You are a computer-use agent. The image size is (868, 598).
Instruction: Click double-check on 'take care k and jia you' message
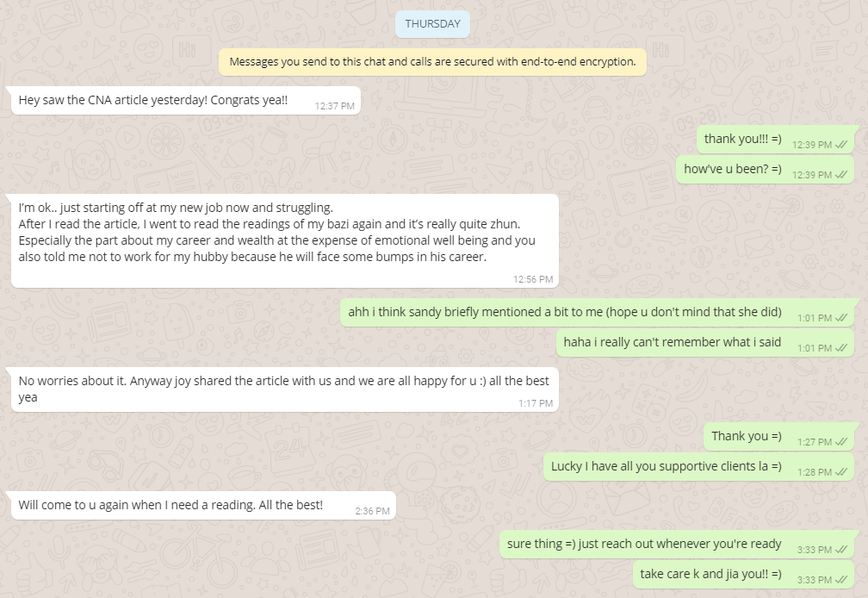click(841, 580)
